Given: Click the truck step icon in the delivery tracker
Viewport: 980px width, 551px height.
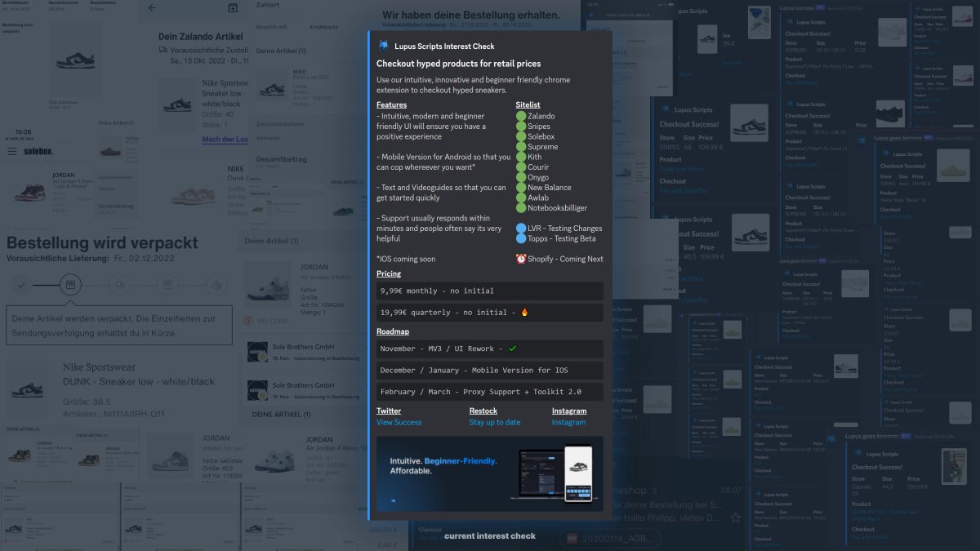Looking at the screenshot, I should 119,285.
